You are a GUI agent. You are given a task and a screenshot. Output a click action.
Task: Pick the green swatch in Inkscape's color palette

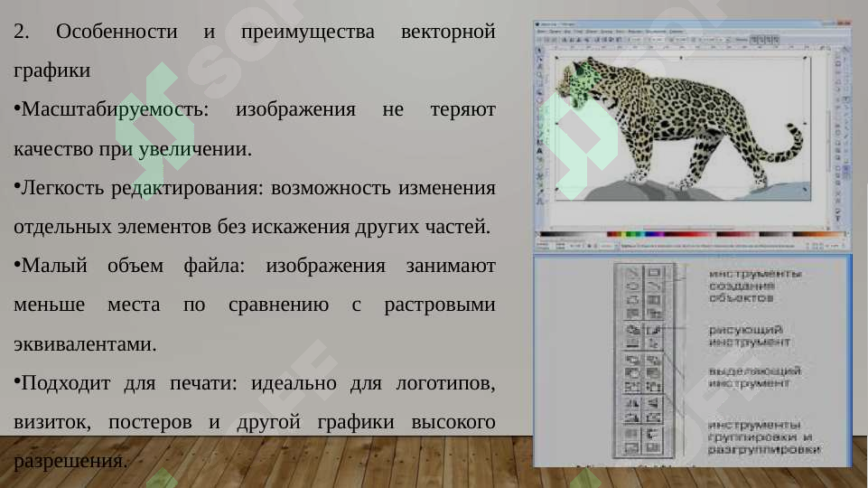coord(635,234)
